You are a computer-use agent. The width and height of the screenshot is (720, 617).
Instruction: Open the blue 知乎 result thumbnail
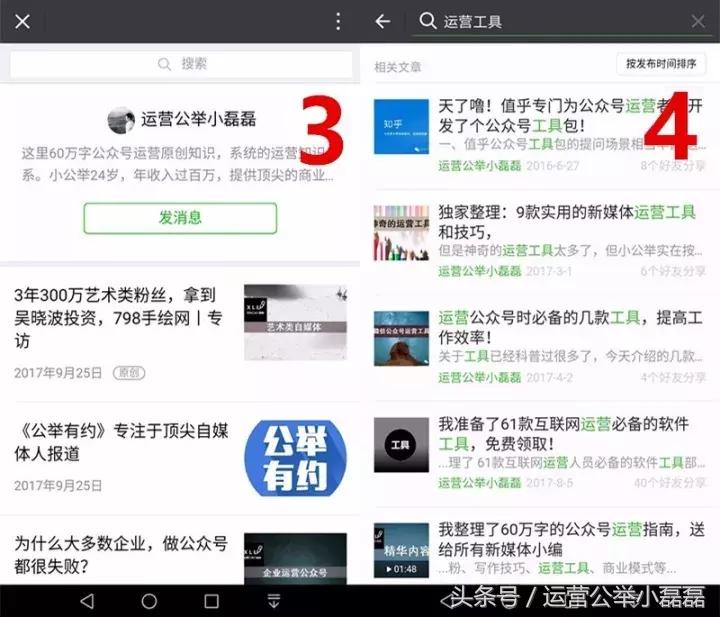pyautogui.click(x=401, y=127)
